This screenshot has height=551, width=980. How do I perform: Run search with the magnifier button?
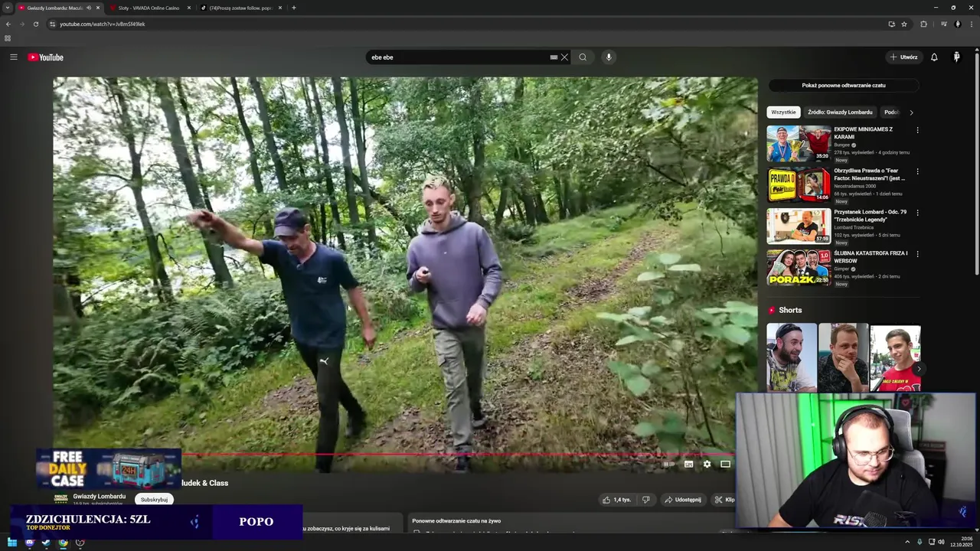pyautogui.click(x=583, y=57)
